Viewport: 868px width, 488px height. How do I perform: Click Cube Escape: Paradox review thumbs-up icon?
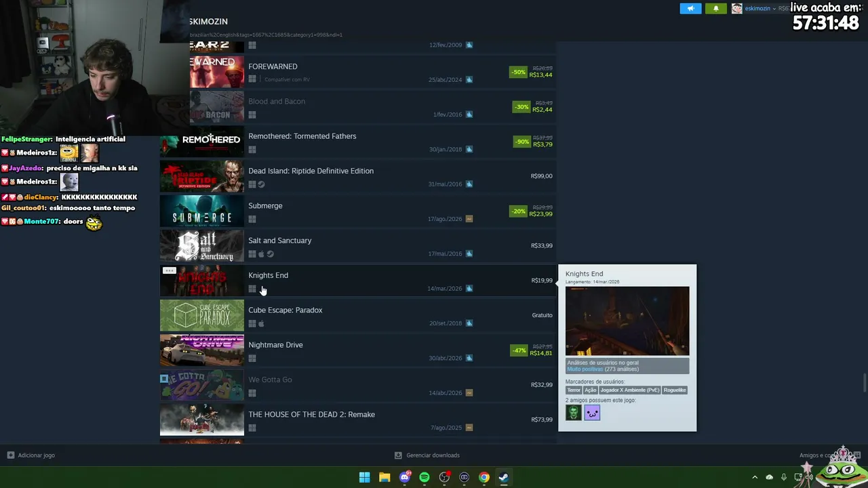[469, 323]
